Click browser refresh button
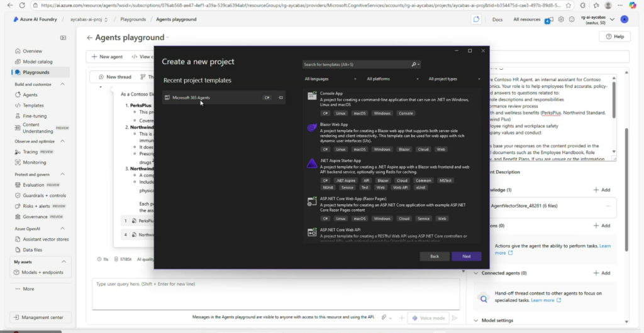 coord(22,5)
